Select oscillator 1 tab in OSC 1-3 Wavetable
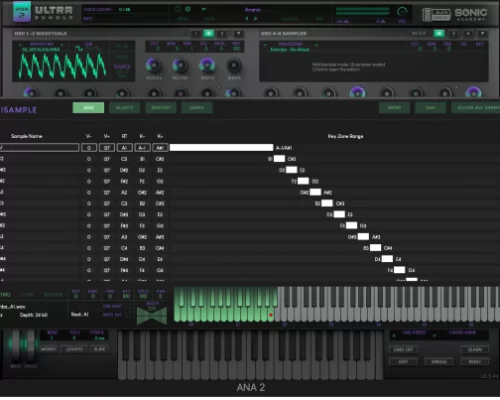 (x=196, y=34)
